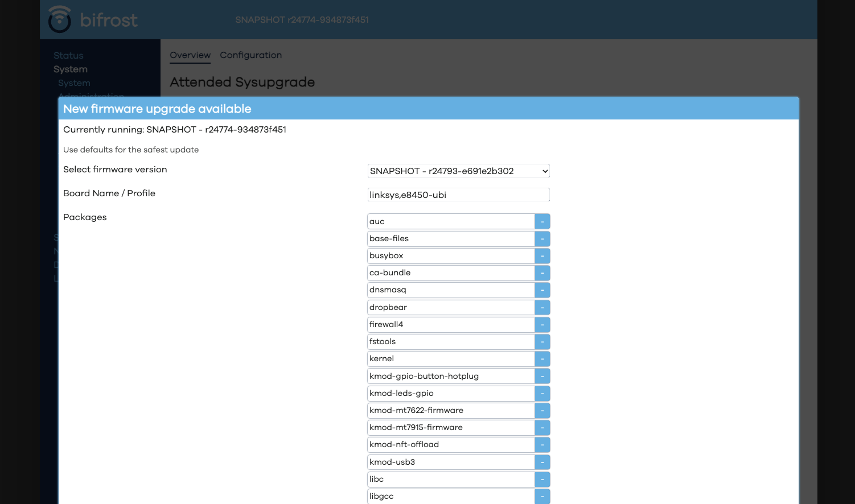The image size is (855, 504).
Task: Remove the auc package from the list
Action: point(542,221)
